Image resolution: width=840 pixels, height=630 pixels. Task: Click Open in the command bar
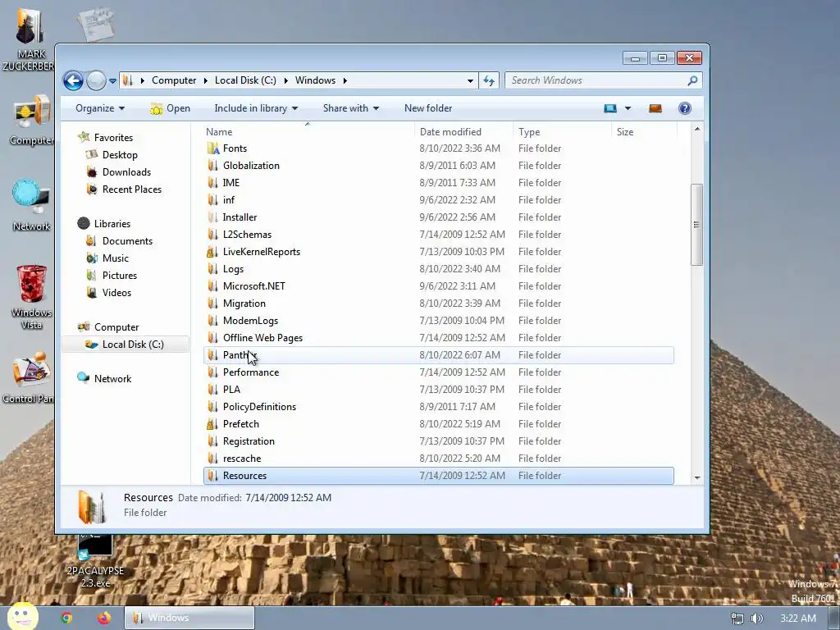point(171,108)
